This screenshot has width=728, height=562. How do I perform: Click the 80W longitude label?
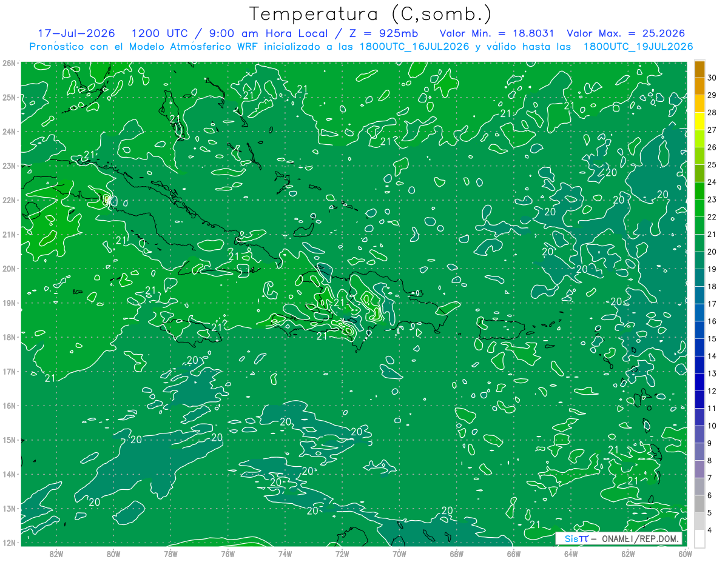click(x=113, y=554)
